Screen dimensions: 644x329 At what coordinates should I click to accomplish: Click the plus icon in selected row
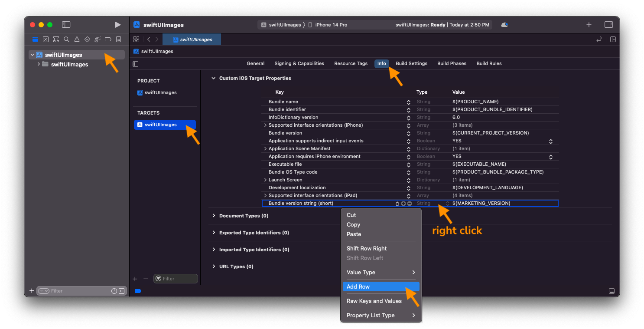click(403, 204)
